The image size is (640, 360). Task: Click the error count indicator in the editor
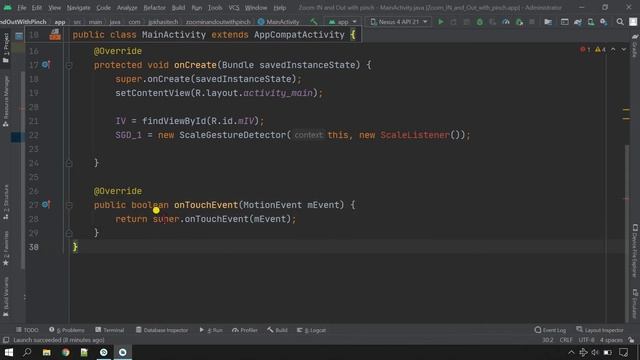(x=585, y=49)
